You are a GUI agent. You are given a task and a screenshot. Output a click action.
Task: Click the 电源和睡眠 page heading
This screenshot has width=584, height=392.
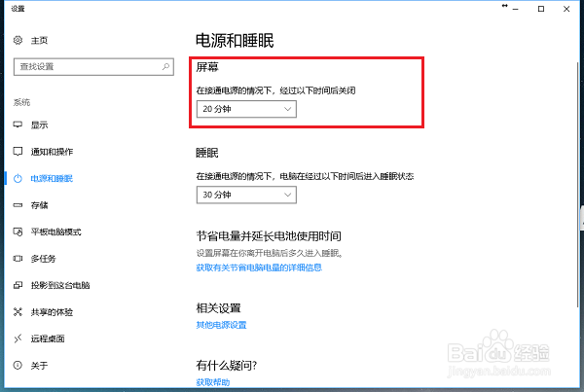click(235, 41)
